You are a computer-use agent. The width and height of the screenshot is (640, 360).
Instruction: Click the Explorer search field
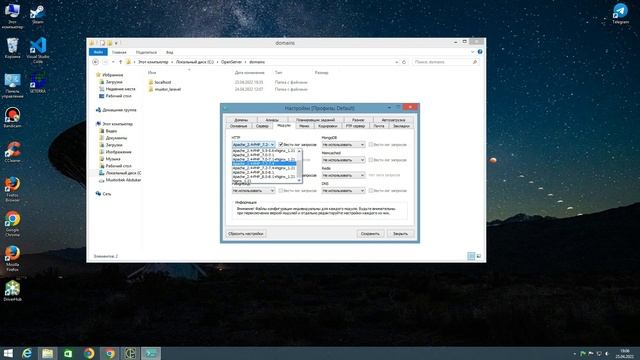pos(445,62)
